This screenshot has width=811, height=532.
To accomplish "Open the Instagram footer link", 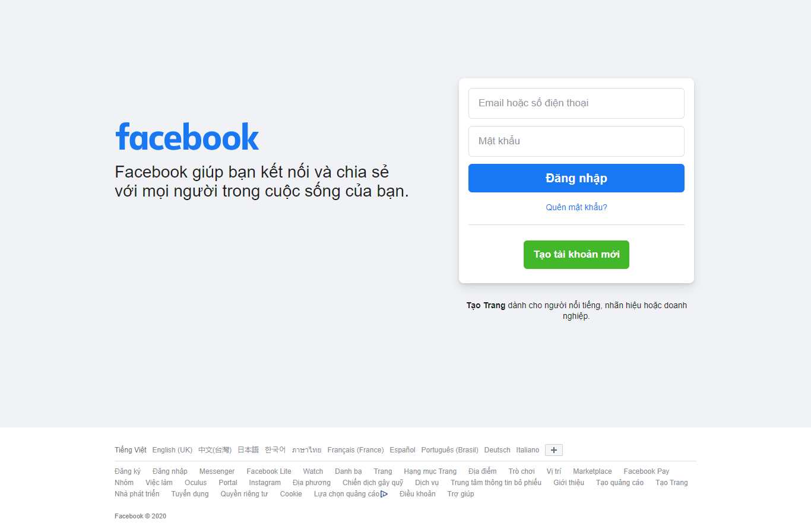I will pos(265,482).
